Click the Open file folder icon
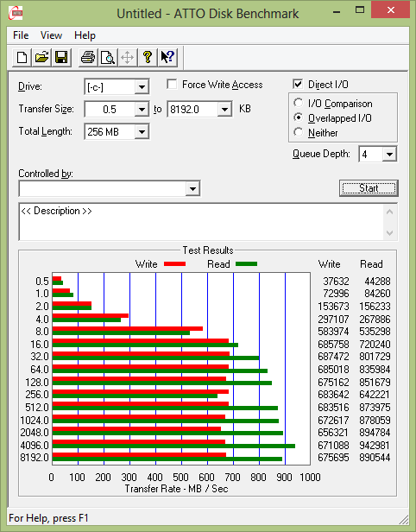 [x=41, y=57]
